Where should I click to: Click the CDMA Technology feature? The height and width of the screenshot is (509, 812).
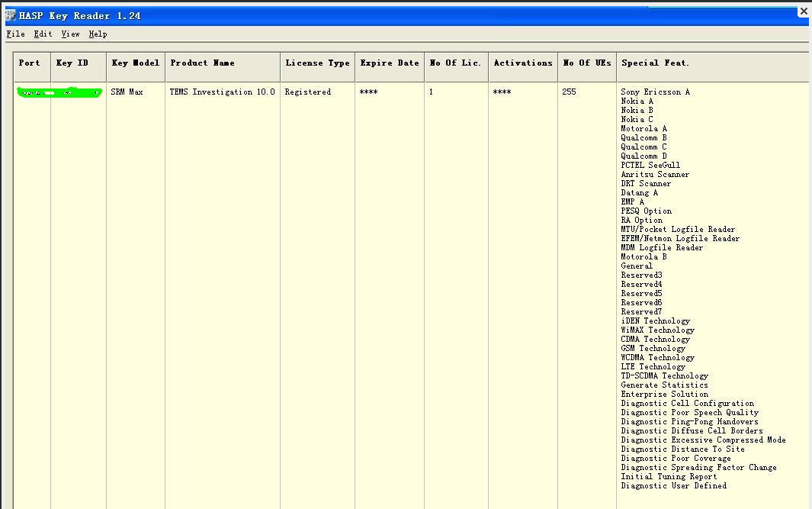click(655, 339)
